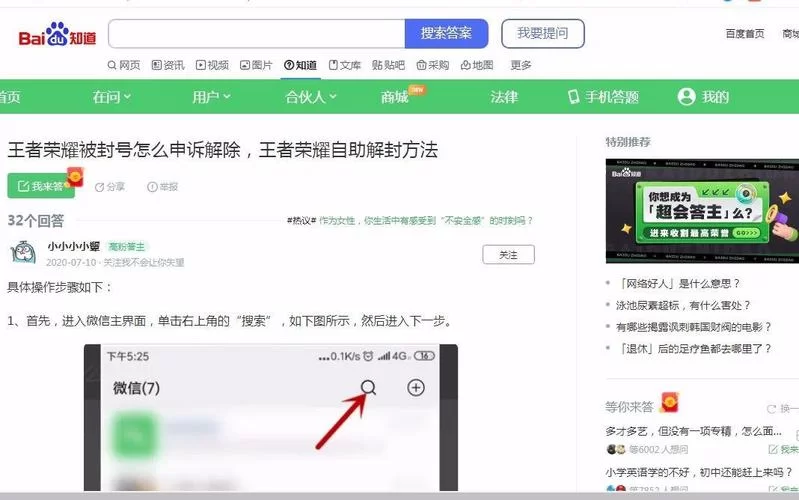Click the phone icon beside 手机答题
Image resolution: width=799 pixels, height=500 pixels.
(x=574, y=97)
